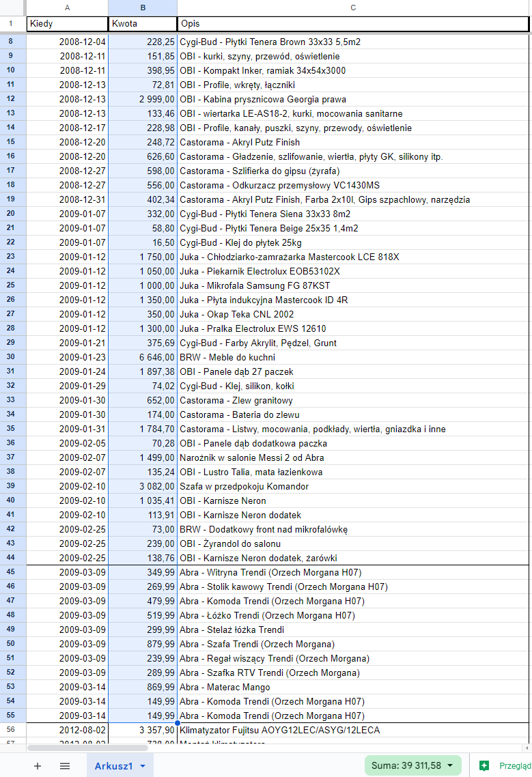
Task: Click amount cell 3 357,90
Action: [143, 730]
